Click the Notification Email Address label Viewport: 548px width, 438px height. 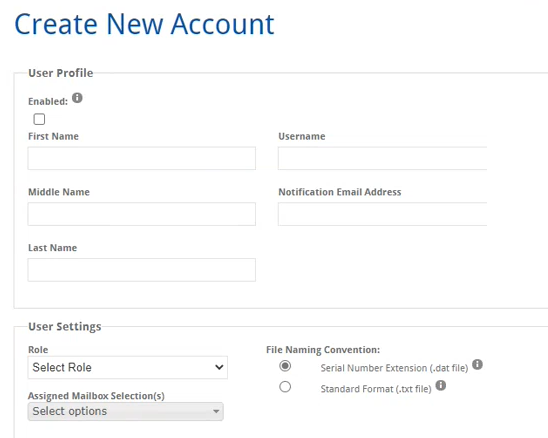340,192
